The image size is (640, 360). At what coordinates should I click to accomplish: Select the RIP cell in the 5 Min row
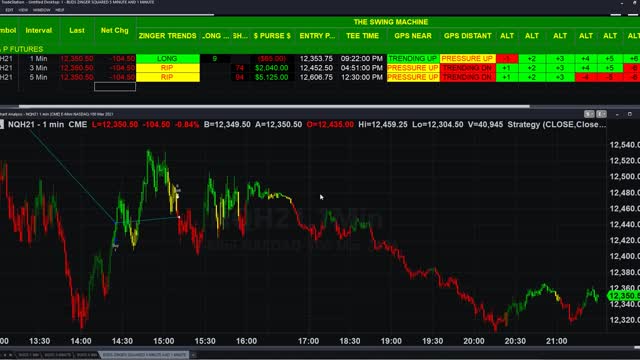[167, 77]
